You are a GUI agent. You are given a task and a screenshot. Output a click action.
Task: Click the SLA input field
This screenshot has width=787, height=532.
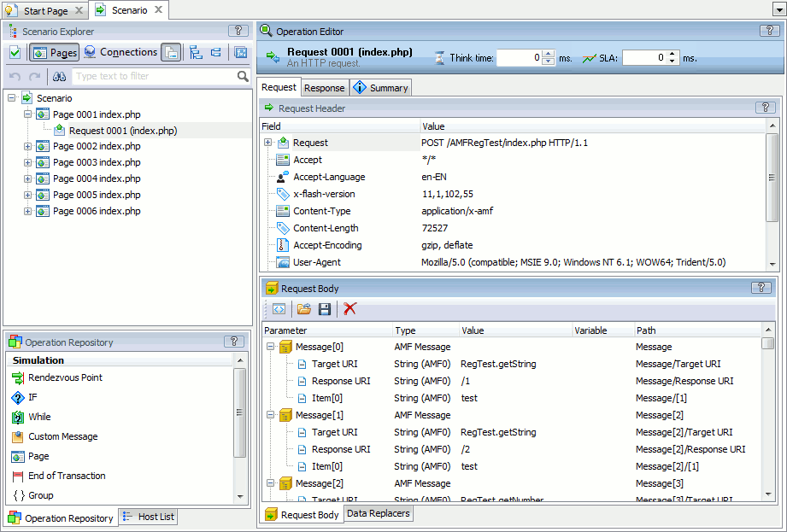pos(644,58)
